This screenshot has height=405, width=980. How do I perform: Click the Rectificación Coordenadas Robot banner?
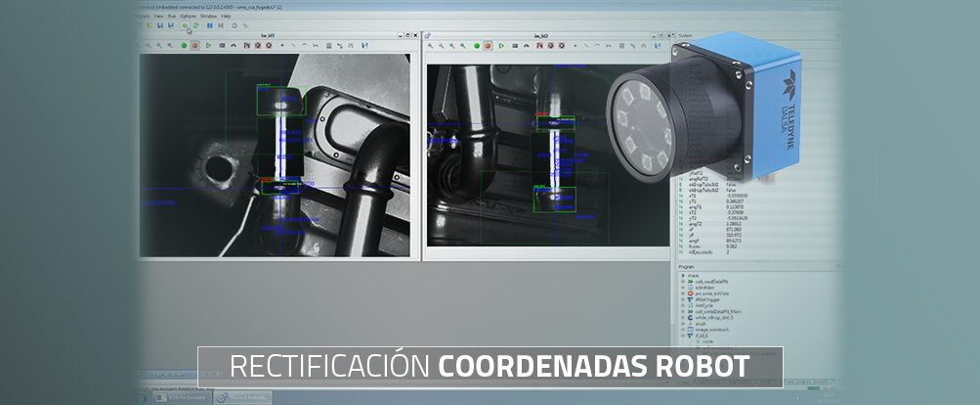click(490, 366)
